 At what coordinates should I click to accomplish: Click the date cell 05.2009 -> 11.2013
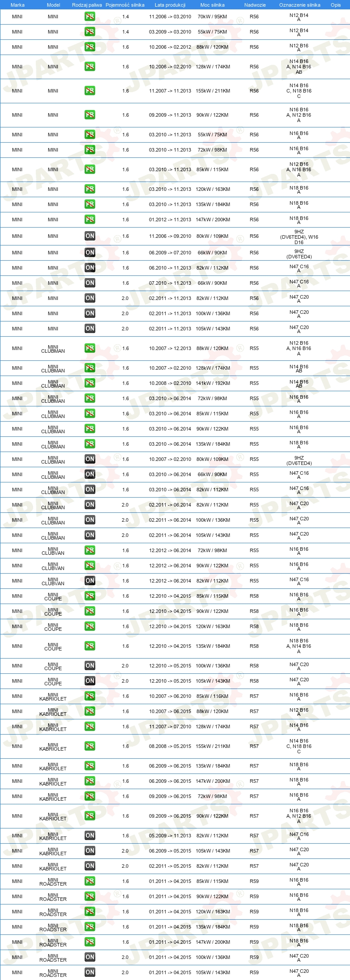point(170,836)
